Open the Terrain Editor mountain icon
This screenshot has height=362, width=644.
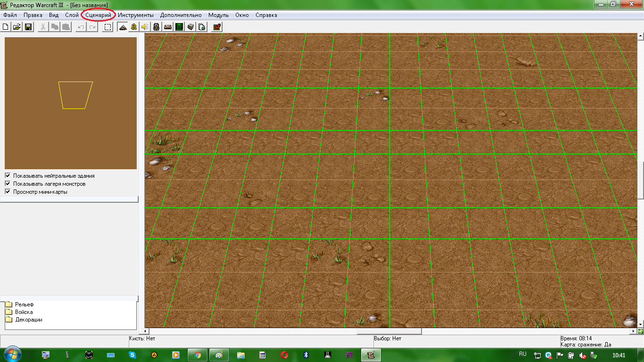coord(123,27)
